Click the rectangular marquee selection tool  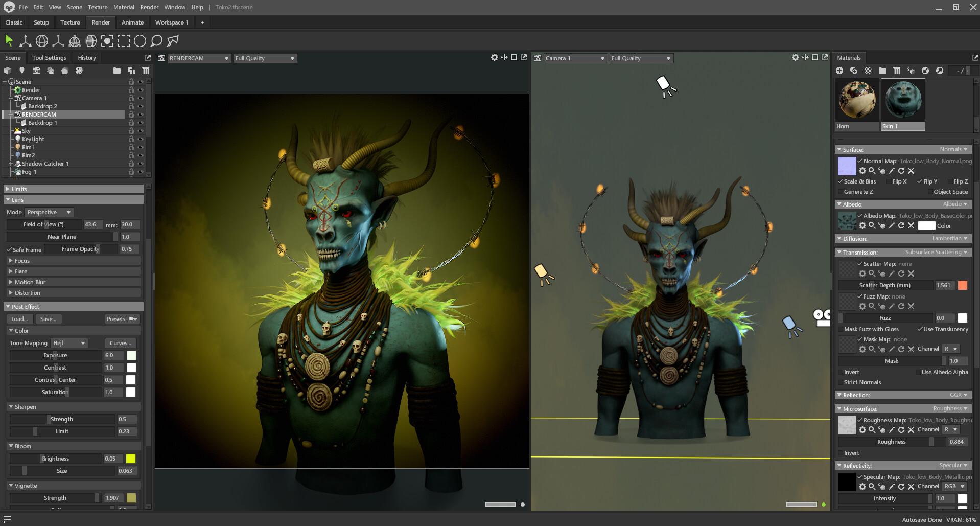tap(124, 41)
